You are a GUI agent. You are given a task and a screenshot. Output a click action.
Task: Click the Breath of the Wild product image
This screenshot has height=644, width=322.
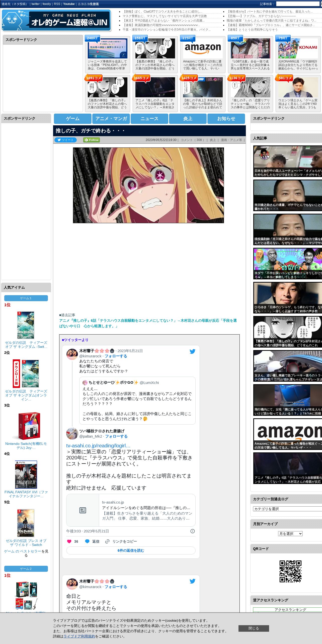click(26, 523)
